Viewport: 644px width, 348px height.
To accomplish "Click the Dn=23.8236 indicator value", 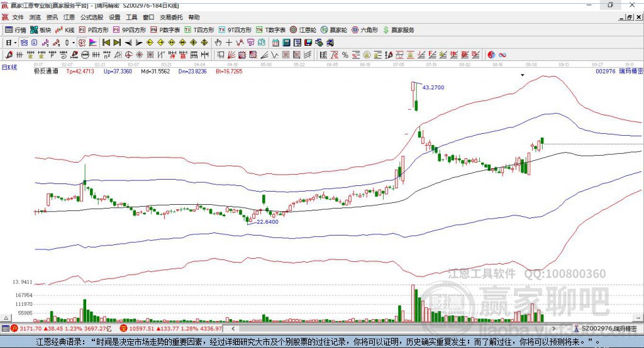I will point(192,71).
